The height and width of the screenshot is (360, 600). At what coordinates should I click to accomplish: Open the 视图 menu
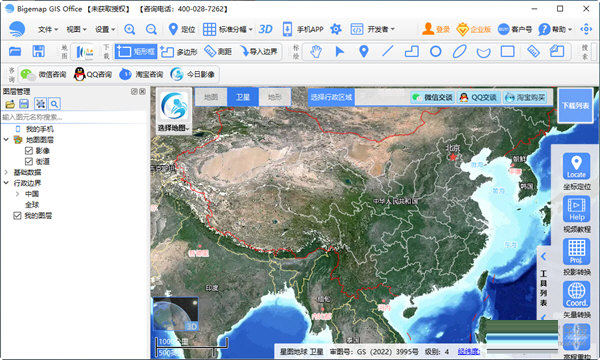click(77, 29)
